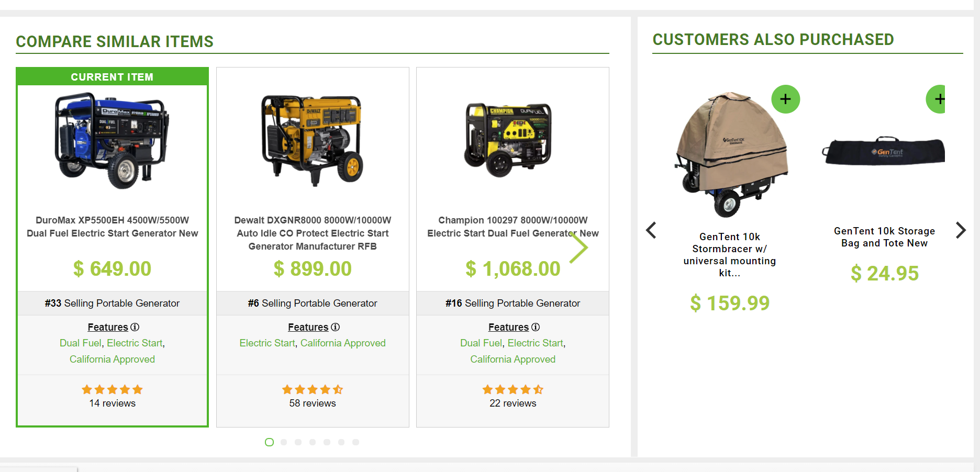Select second carousel page dot
Viewport: 980px width, 472px height.
[284, 442]
